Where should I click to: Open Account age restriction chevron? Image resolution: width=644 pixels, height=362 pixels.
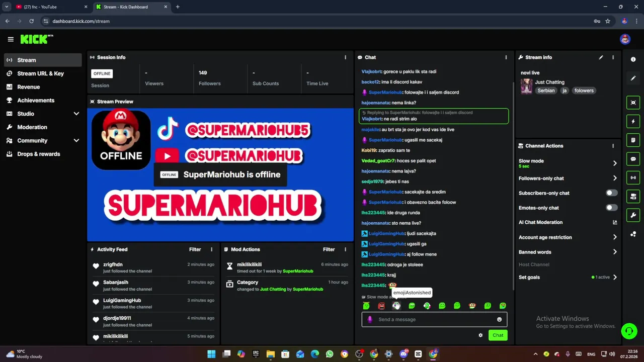615,237
